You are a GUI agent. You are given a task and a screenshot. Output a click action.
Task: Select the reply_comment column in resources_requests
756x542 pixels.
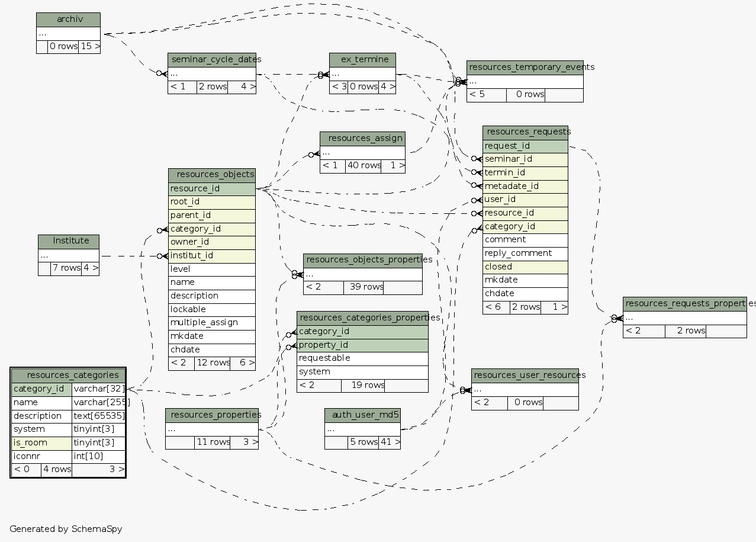pyautogui.click(x=525, y=254)
